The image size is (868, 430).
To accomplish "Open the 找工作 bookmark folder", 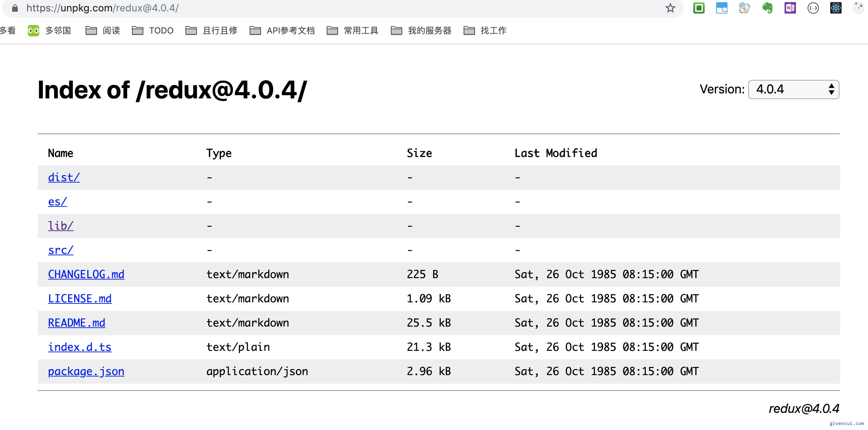I will 485,31.
